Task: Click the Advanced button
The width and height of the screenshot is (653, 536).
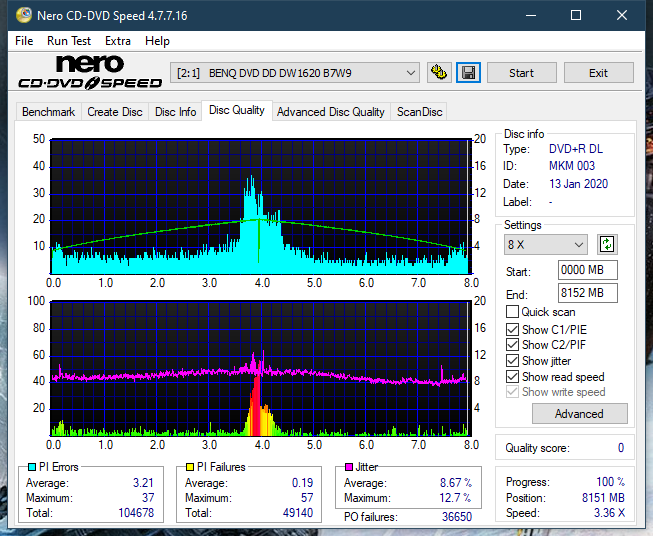Action: tap(579, 413)
